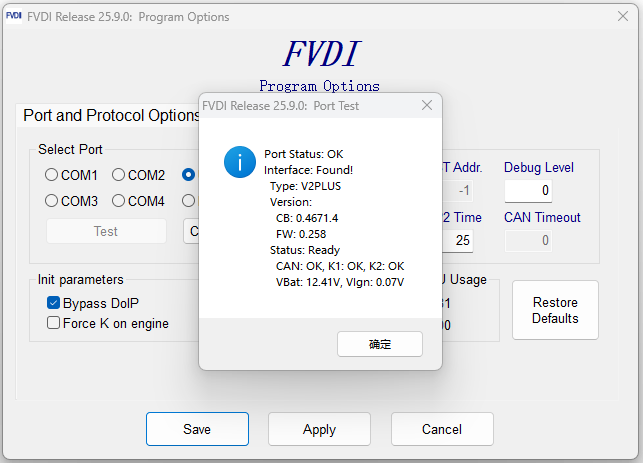643x463 pixels.
Task: Apply the current settings
Action: [x=319, y=429]
